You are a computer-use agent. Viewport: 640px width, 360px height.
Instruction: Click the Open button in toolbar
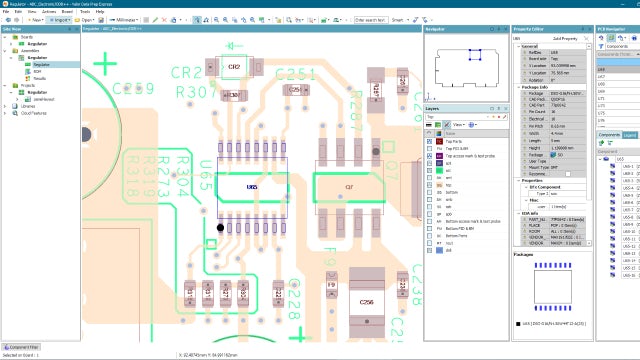pyautogui.click(x=84, y=20)
